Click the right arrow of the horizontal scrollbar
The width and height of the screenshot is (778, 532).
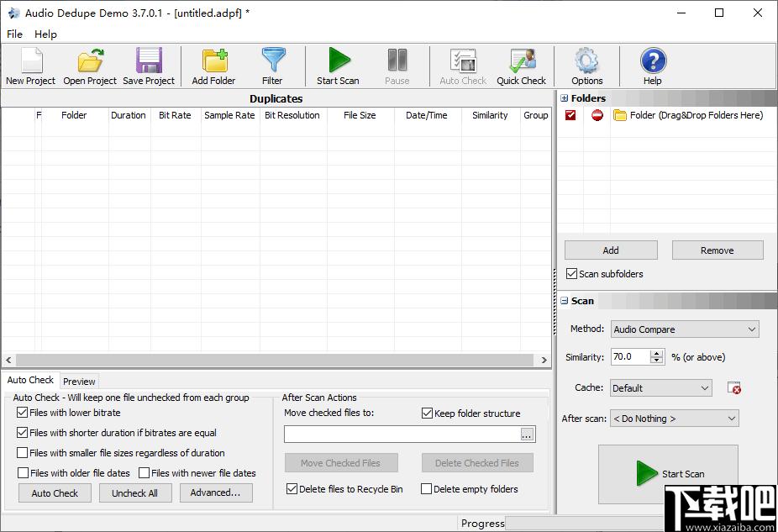tap(544, 360)
